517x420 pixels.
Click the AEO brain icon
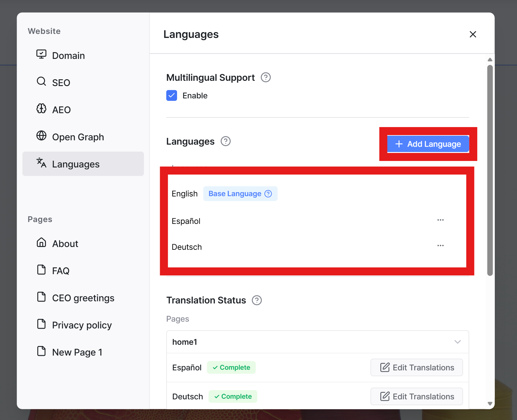pos(41,109)
